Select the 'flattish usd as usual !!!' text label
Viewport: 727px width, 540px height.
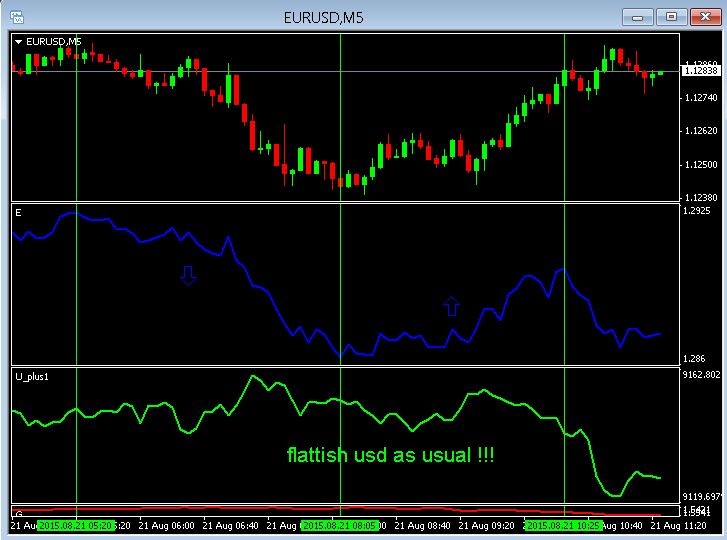point(390,455)
